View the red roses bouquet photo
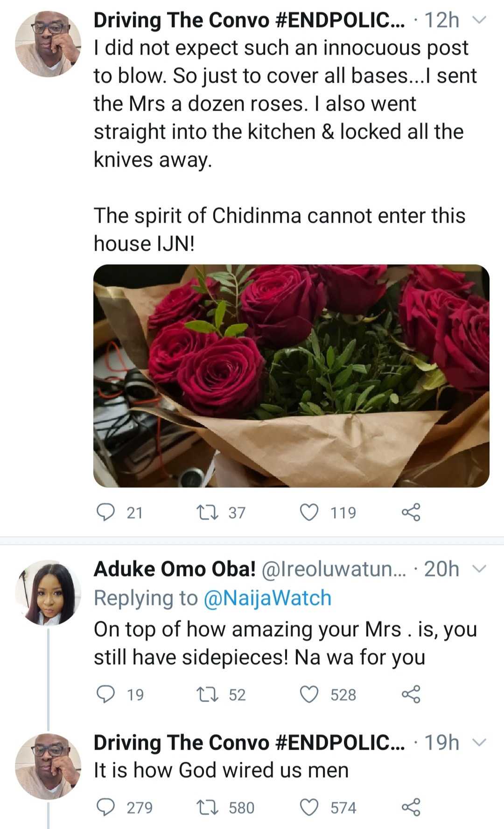The image size is (504, 829). tap(291, 376)
